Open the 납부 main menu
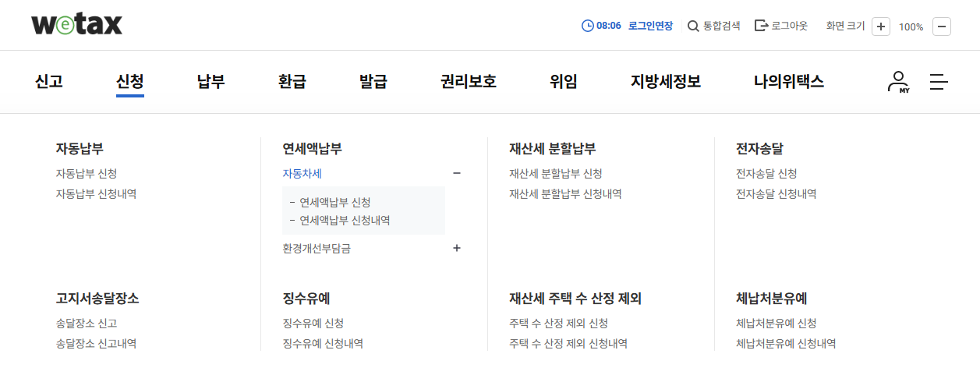 pos(211,81)
